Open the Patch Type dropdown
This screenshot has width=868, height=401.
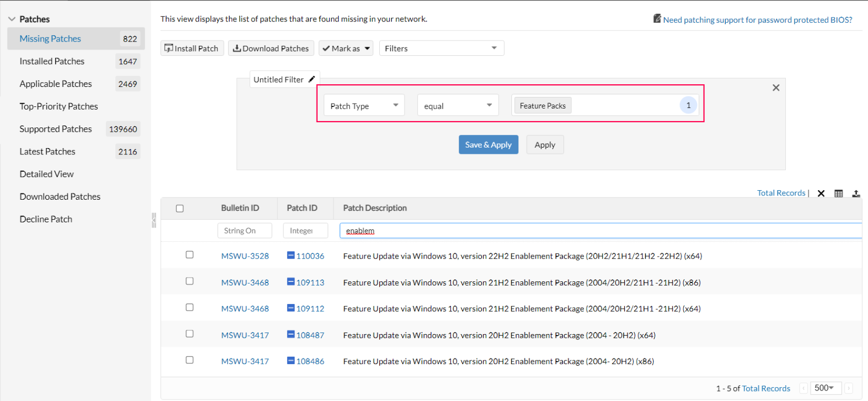pyautogui.click(x=363, y=105)
